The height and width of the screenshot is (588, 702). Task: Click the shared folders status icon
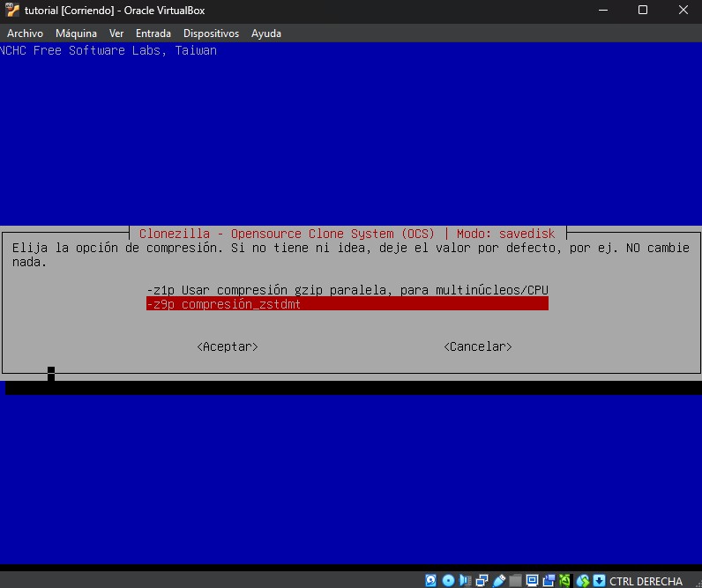515,581
